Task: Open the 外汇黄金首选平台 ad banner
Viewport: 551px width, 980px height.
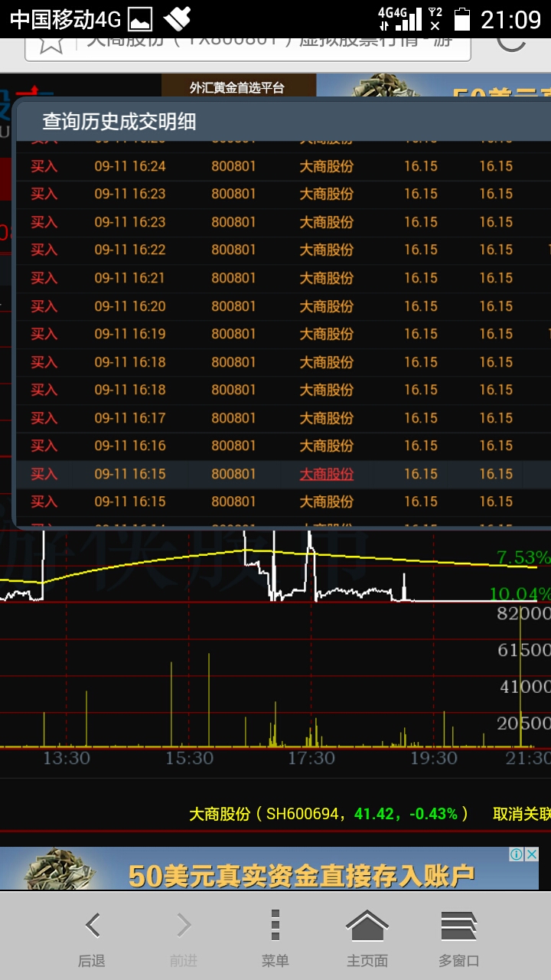Action: pos(237,88)
